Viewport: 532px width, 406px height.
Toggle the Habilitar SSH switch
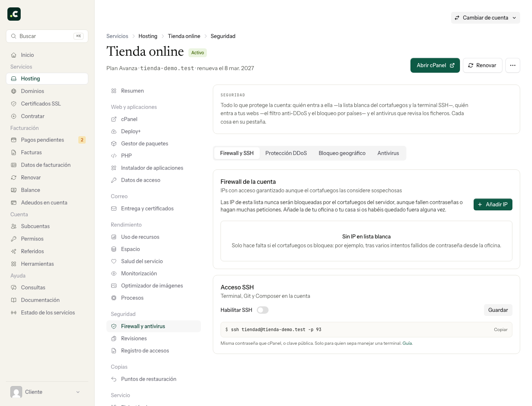263,310
